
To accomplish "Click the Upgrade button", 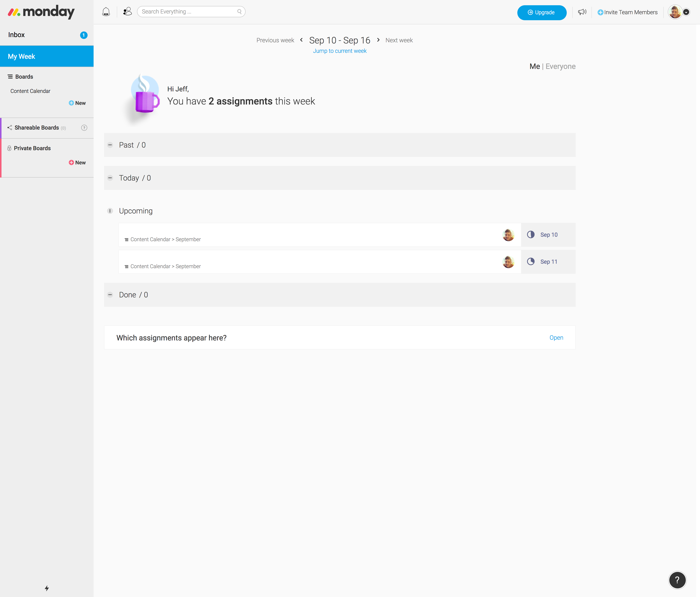I will (541, 13).
